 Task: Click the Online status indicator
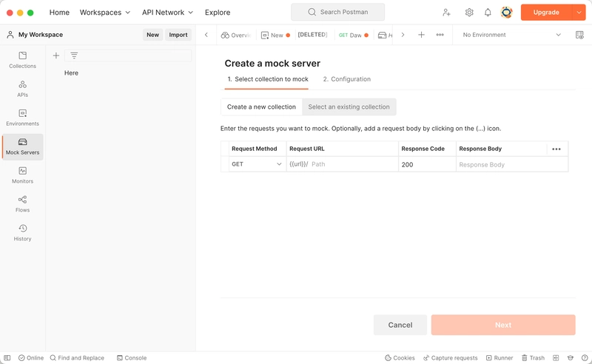pos(31,358)
